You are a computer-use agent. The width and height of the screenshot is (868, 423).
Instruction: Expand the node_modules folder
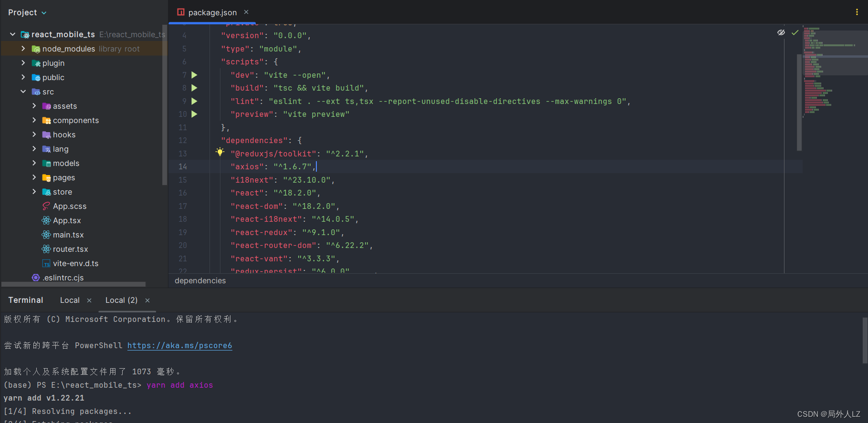[x=23, y=49]
